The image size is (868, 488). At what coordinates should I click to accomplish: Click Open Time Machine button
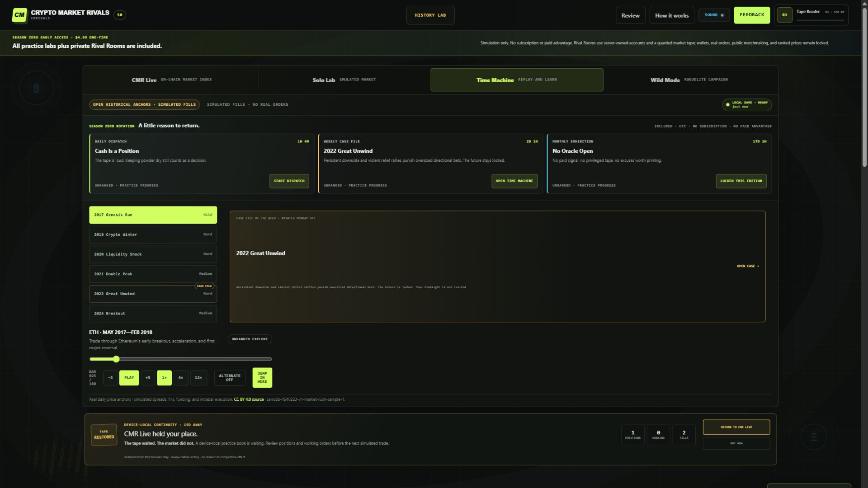[x=514, y=181]
